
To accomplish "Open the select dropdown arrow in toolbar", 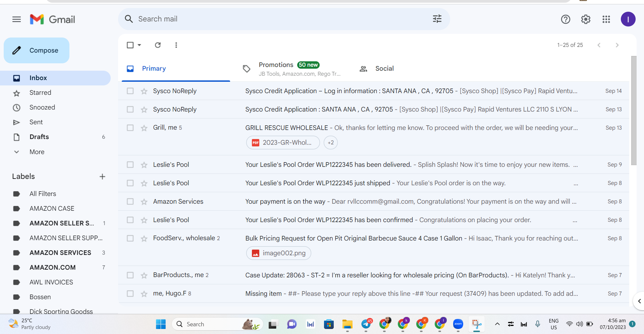I will click(x=139, y=45).
